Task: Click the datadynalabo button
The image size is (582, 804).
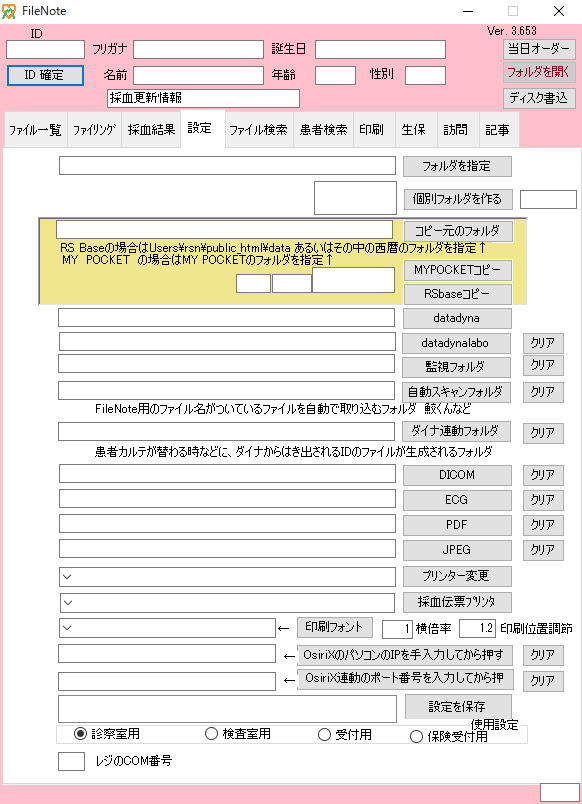Action: pos(456,344)
